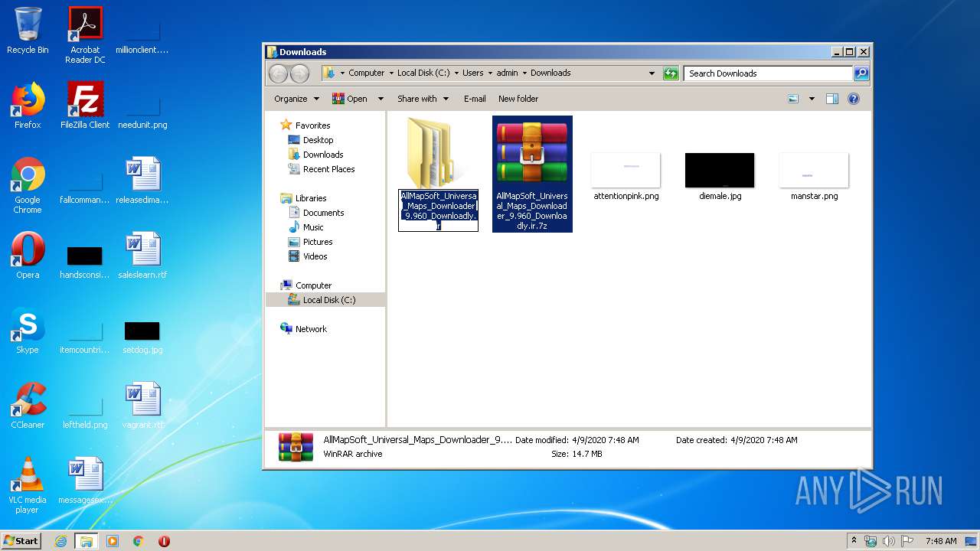The image size is (980, 551).
Task: Click the search magnifier icon
Action: click(x=861, y=73)
